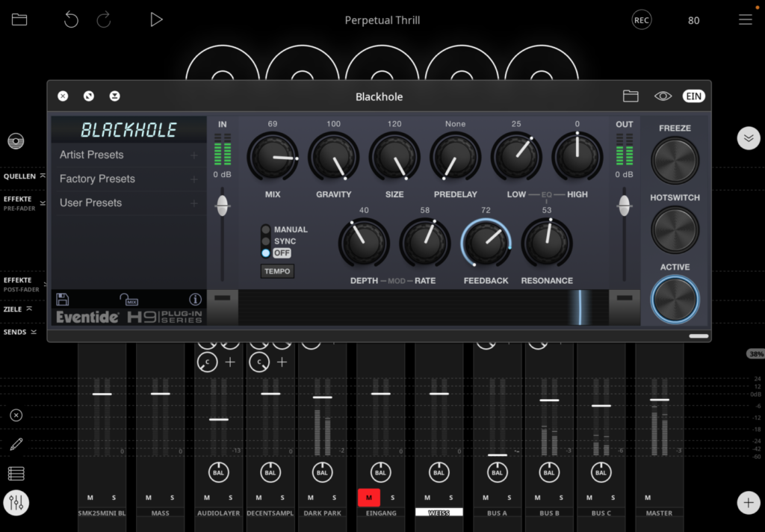Open the hamburger menu at top right
The width and height of the screenshot is (765, 532).
(745, 20)
